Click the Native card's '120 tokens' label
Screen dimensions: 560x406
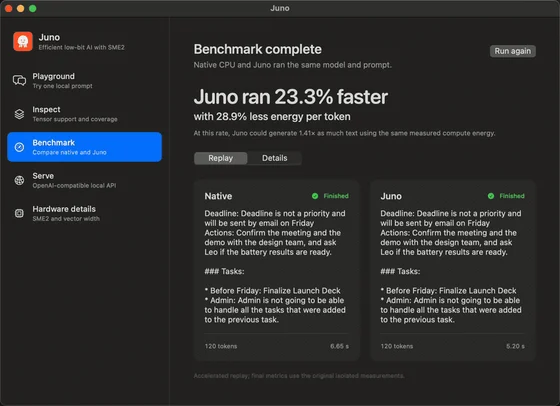click(221, 346)
